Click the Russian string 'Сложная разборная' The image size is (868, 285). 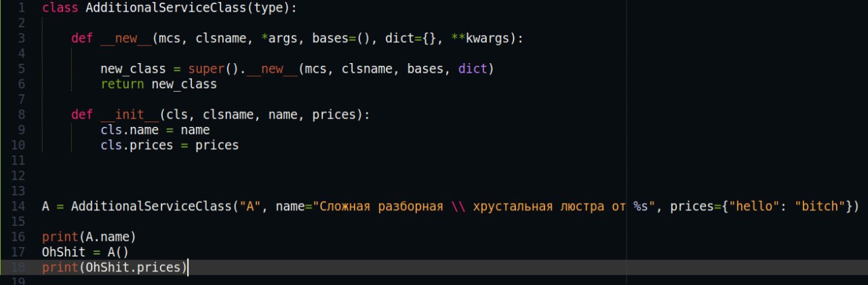click(381, 206)
